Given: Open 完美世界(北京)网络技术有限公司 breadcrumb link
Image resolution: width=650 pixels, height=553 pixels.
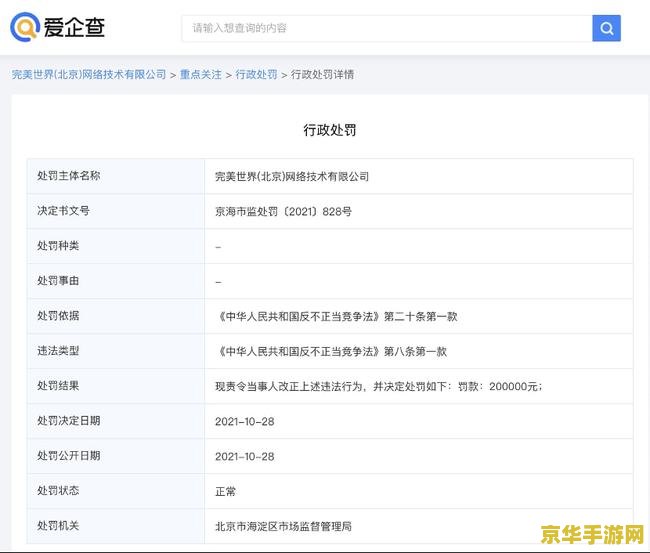Looking at the screenshot, I should pyautogui.click(x=89, y=75).
